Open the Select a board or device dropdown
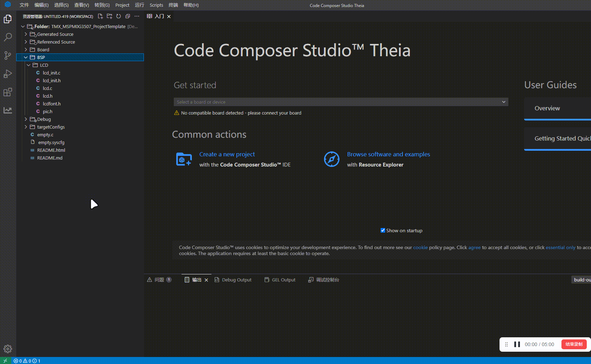Screen dimensions: 591x364 pyautogui.click(x=341, y=102)
